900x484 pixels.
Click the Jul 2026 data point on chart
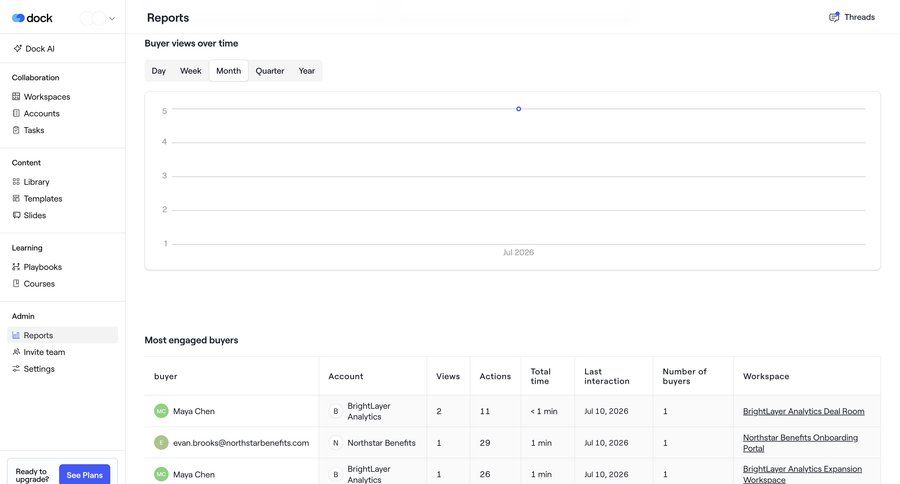pyautogui.click(x=518, y=109)
